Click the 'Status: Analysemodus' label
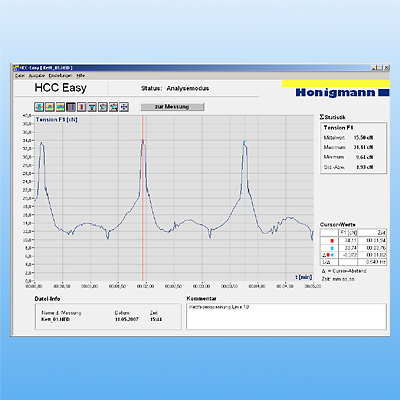 pos(175,89)
